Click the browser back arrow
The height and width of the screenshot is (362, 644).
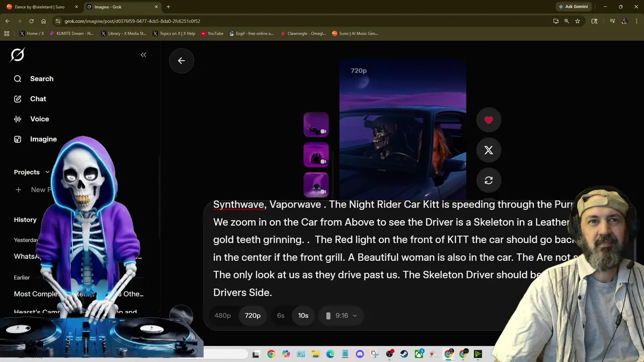tap(7, 21)
